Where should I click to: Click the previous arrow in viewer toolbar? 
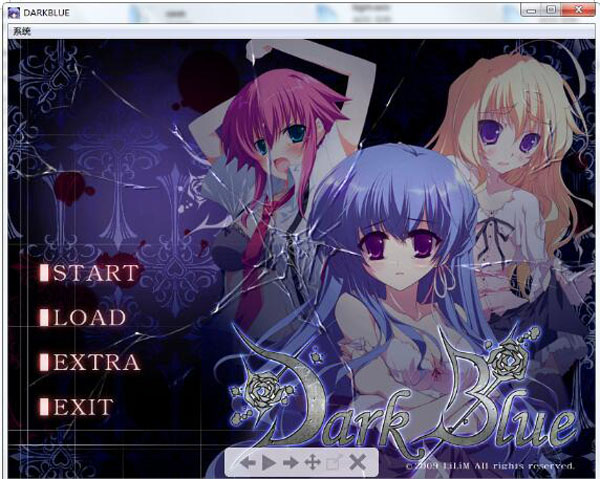coord(248,463)
